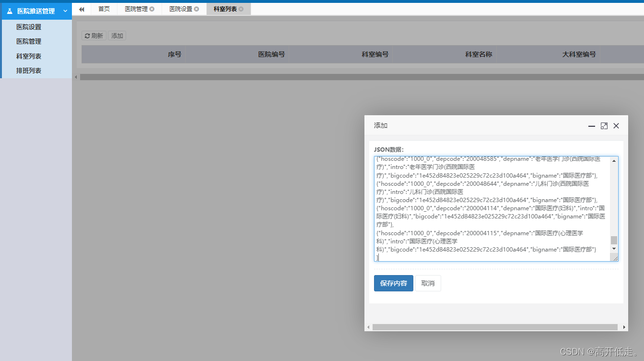Click inside the JSON数据 text area
Screen dimensions: 644x361
(x=492, y=209)
